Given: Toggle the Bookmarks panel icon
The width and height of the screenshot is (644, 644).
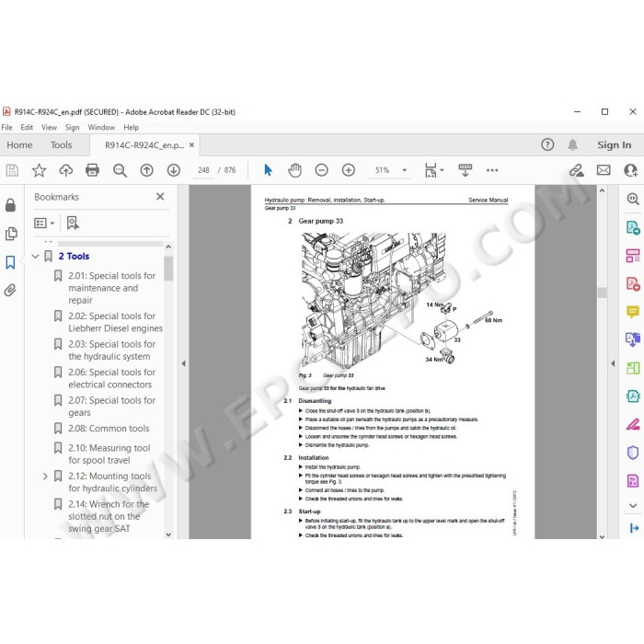Looking at the screenshot, I should [11, 262].
